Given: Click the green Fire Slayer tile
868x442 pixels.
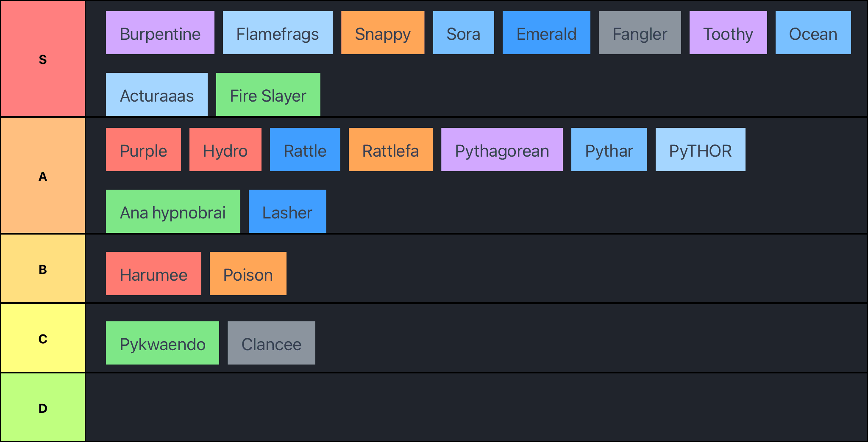Looking at the screenshot, I should pyautogui.click(x=268, y=95).
